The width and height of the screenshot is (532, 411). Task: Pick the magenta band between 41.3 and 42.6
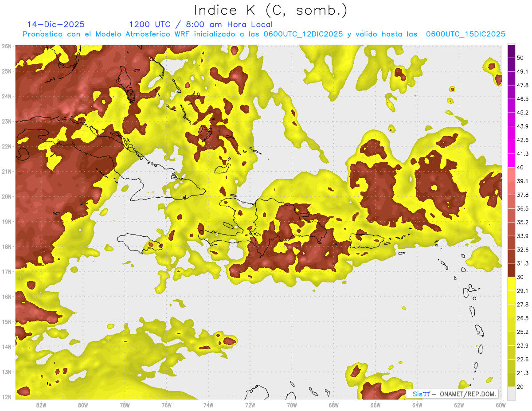[x=511, y=147]
